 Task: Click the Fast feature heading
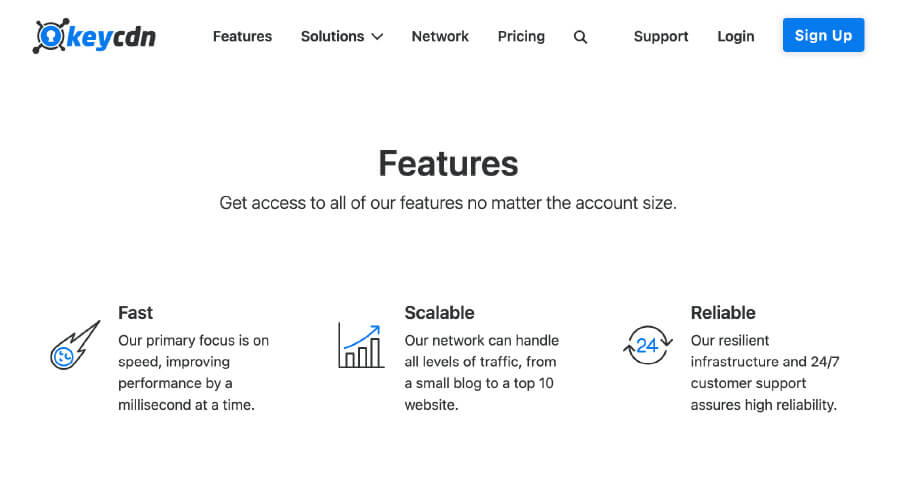[135, 312]
